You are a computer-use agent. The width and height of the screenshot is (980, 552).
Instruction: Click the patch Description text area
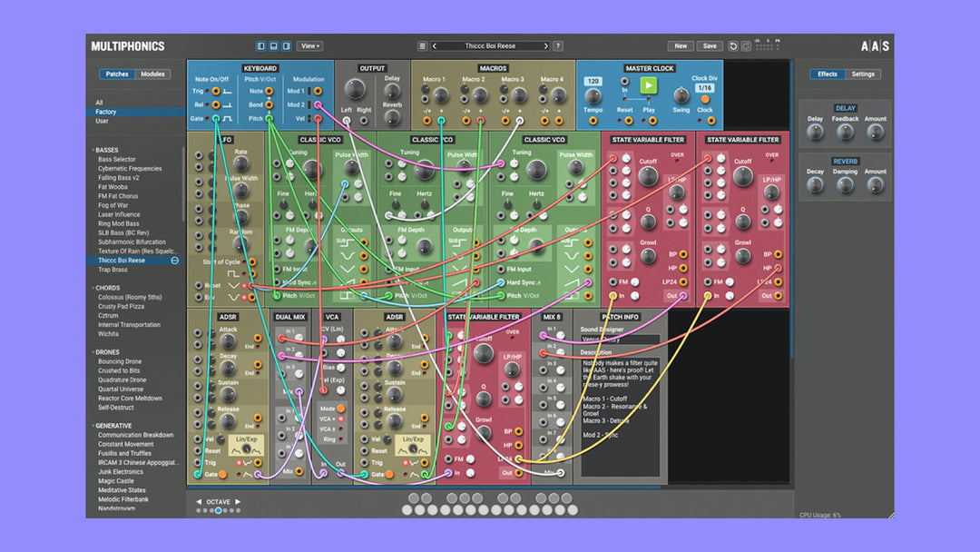click(x=620, y=417)
